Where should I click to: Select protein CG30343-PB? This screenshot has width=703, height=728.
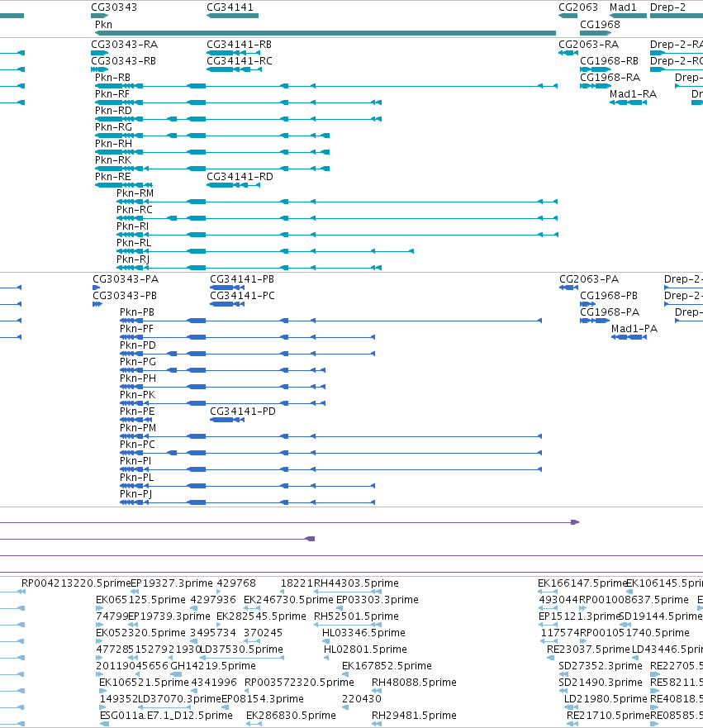coord(125,296)
